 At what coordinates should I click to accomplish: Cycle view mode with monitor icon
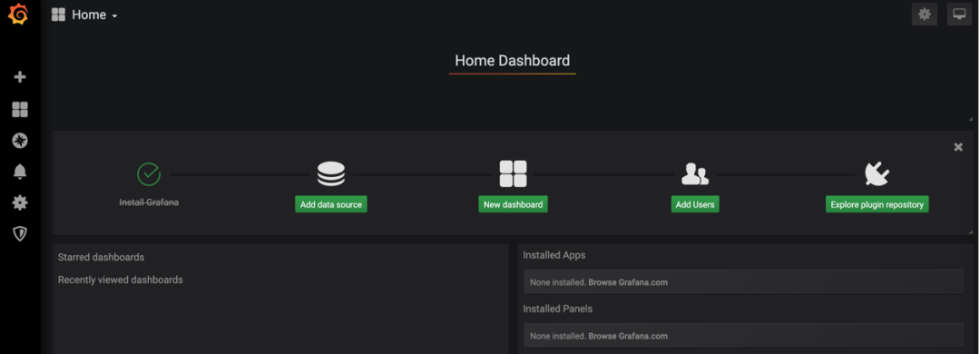coord(959,14)
